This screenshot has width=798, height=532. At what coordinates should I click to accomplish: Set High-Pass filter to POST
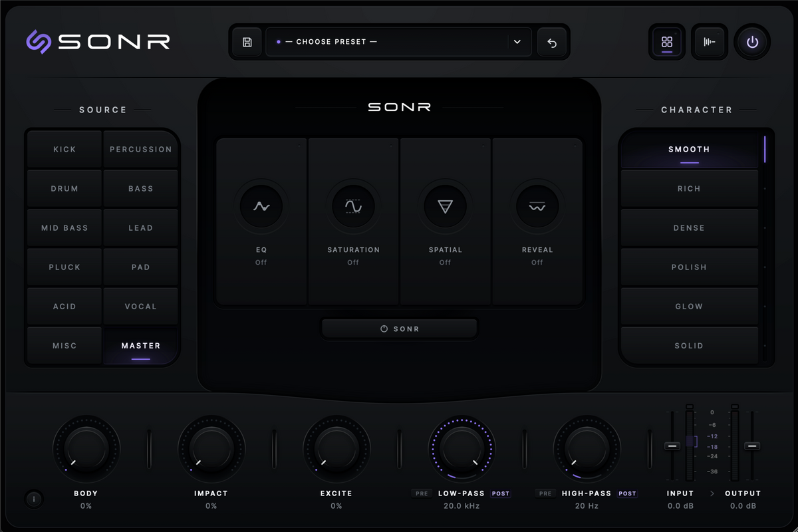627,494
